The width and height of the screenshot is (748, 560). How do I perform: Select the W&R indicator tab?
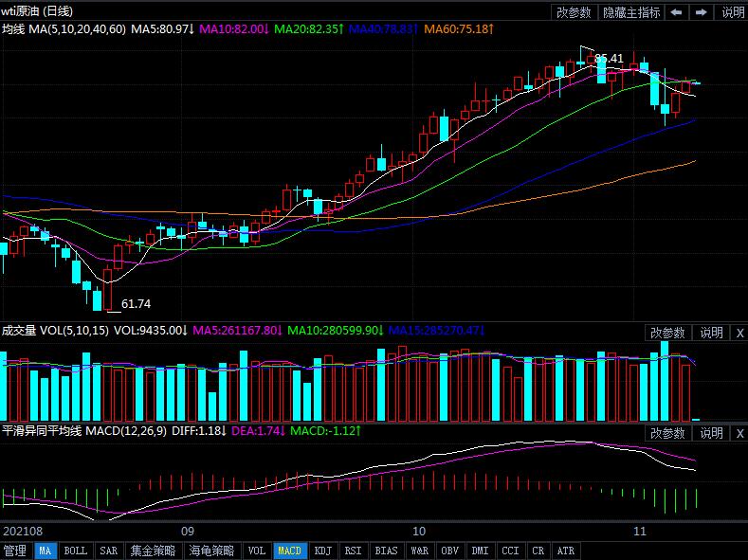click(x=419, y=551)
